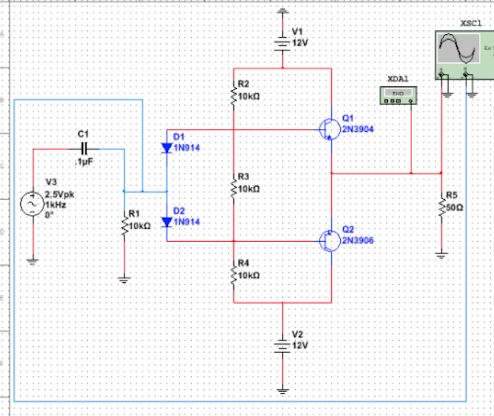This screenshot has width=494, height=416.
Task: Click the 2N3904 part label
Action: click(358, 129)
